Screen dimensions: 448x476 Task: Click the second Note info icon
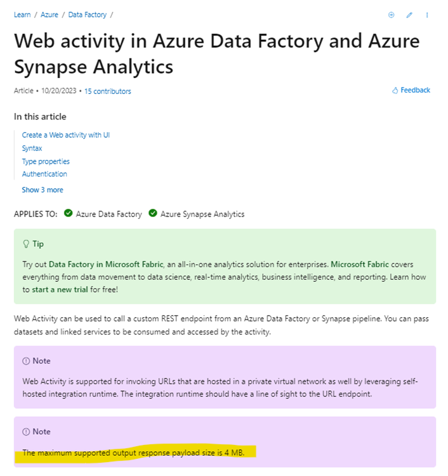[26, 432]
